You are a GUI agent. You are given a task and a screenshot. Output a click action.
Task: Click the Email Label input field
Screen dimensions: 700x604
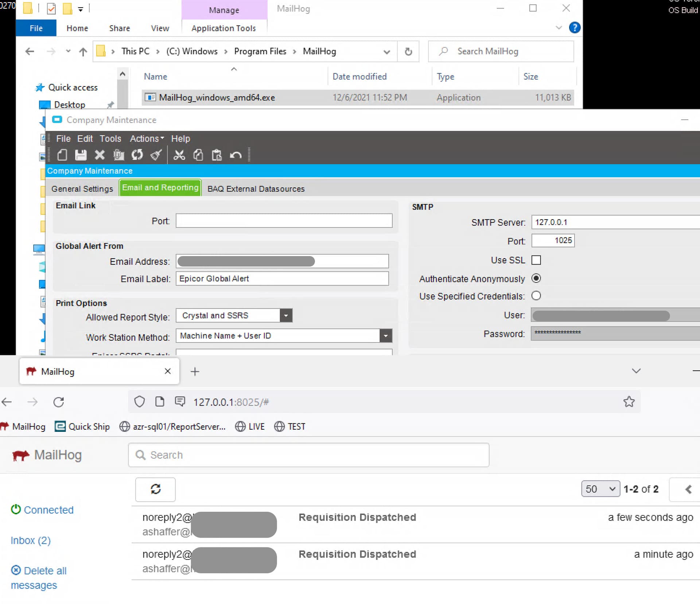point(282,278)
